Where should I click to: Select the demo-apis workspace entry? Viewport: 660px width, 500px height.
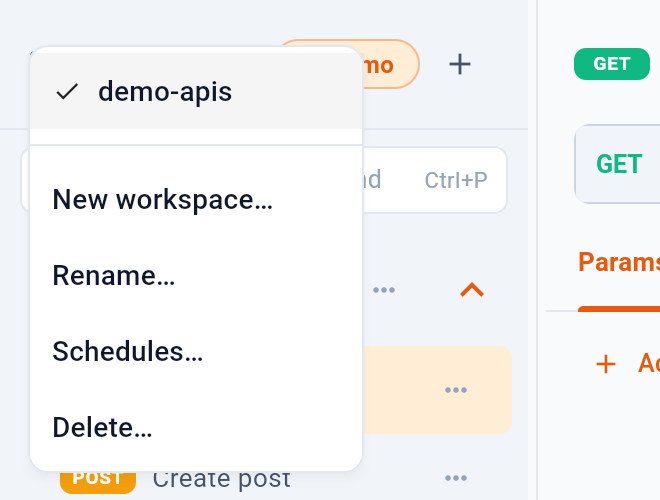pos(196,91)
